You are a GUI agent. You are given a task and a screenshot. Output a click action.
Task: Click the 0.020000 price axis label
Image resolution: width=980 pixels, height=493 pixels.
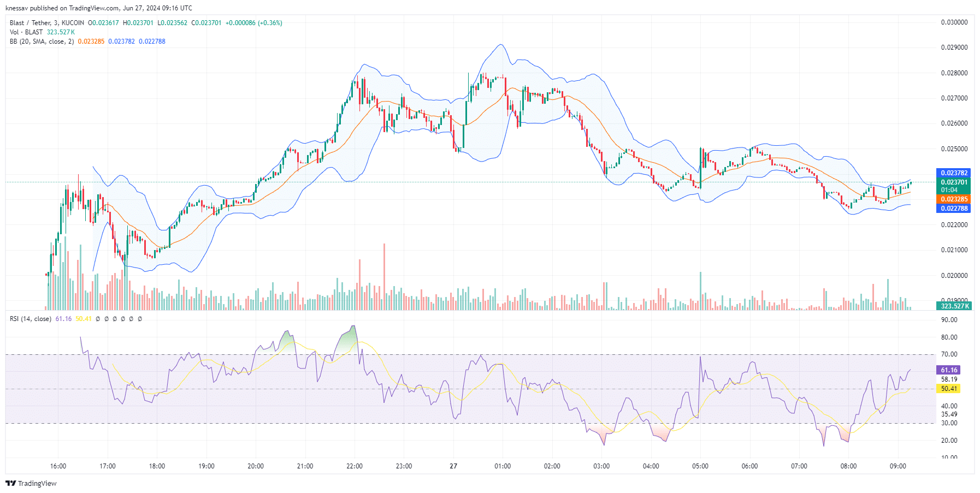coord(954,276)
